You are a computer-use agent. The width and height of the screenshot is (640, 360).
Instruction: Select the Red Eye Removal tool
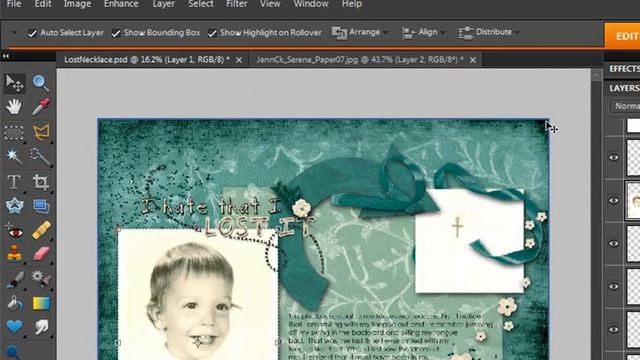point(14,232)
